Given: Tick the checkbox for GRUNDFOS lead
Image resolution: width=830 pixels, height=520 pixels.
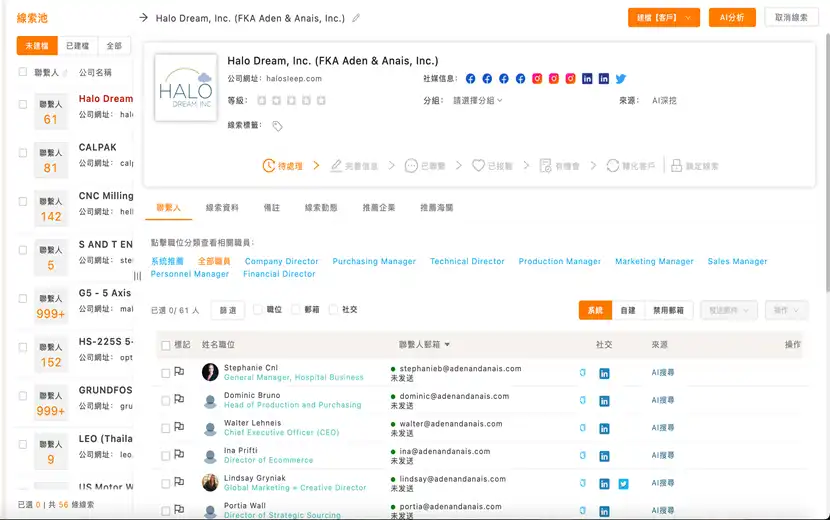Looking at the screenshot, I should point(23,396).
